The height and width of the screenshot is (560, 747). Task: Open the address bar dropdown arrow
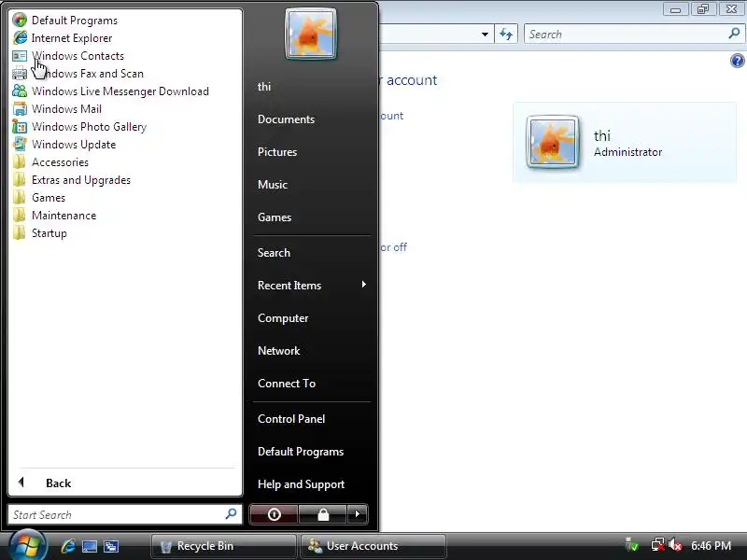[x=485, y=35]
